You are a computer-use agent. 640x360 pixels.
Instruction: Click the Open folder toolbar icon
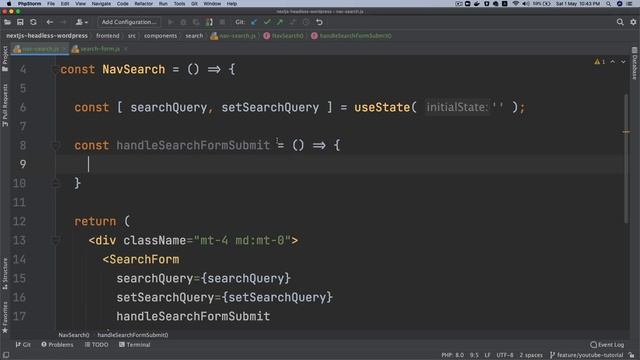pyautogui.click(x=7, y=22)
